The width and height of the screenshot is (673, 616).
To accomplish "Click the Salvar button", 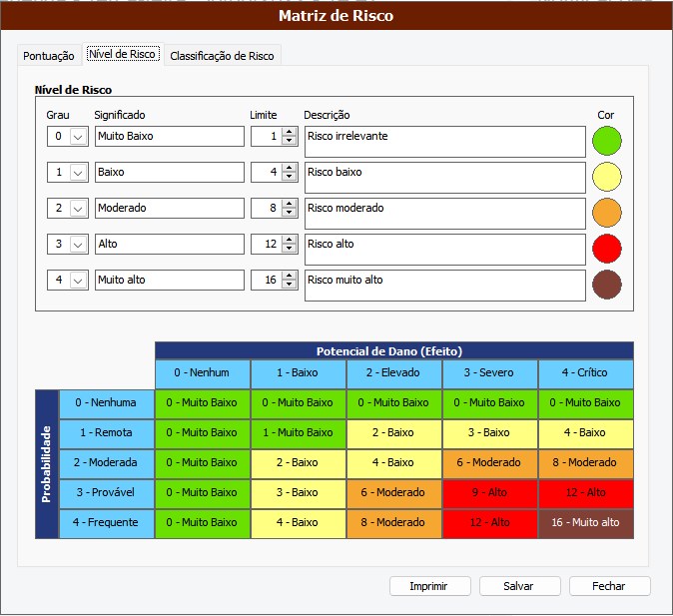I will pos(518,586).
